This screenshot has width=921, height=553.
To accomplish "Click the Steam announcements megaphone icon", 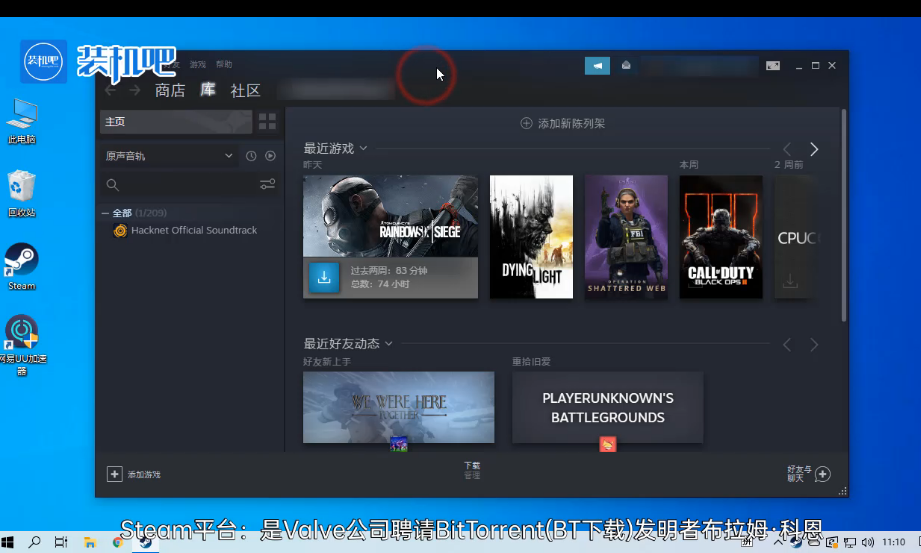I will coord(597,66).
